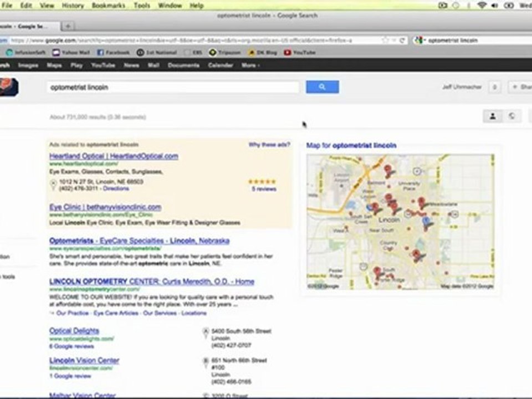Viewport: 532px width, 399px height.
Task: Click the volume icon in macOS menu bar
Action: click(x=494, y=6)
